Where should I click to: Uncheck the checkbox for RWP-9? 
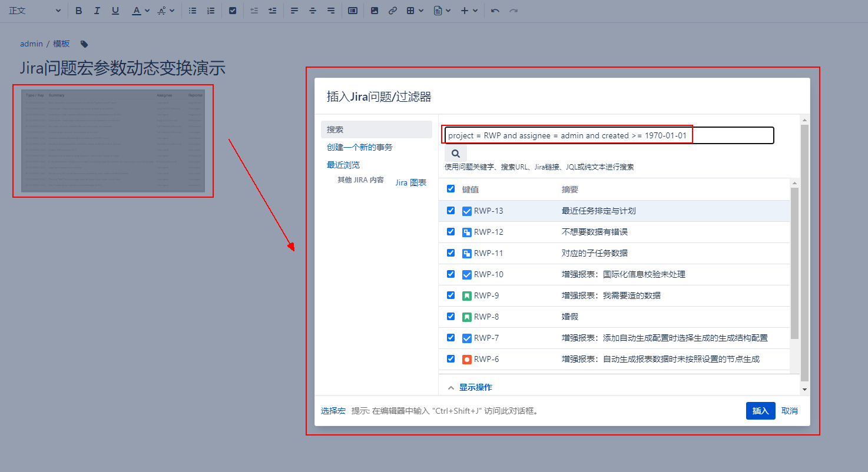[451, 295]
